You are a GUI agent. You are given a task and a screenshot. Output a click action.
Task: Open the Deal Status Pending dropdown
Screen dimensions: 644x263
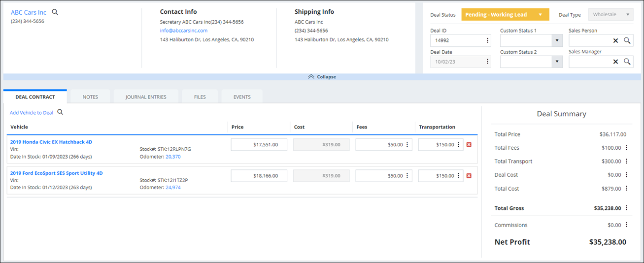pos(505,15)
